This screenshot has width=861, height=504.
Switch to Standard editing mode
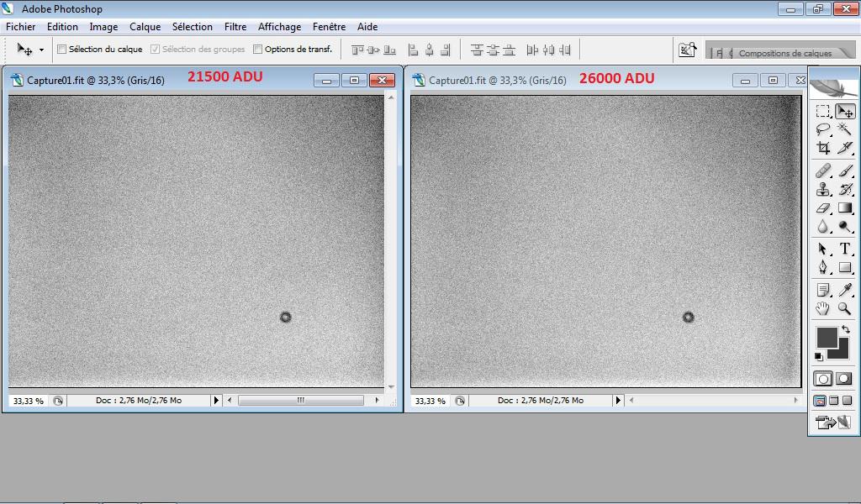(x=822, y=378)
